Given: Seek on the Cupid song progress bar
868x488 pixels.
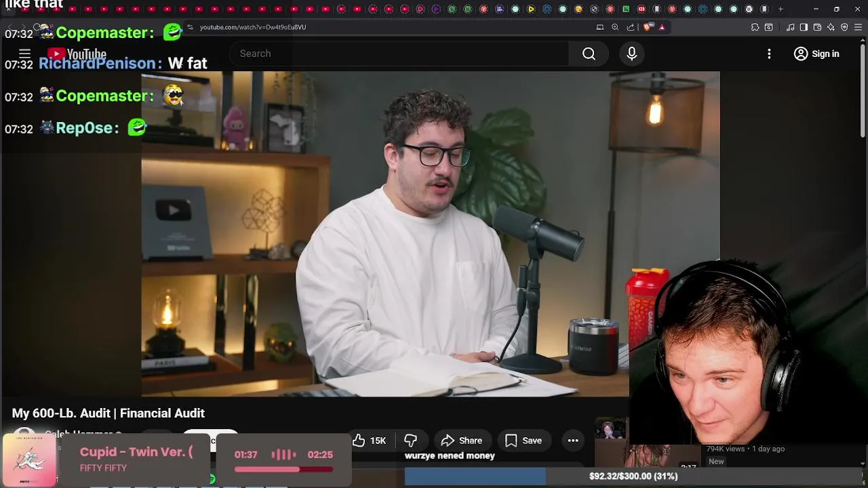Looking at the screenshot, I should 283,469.
